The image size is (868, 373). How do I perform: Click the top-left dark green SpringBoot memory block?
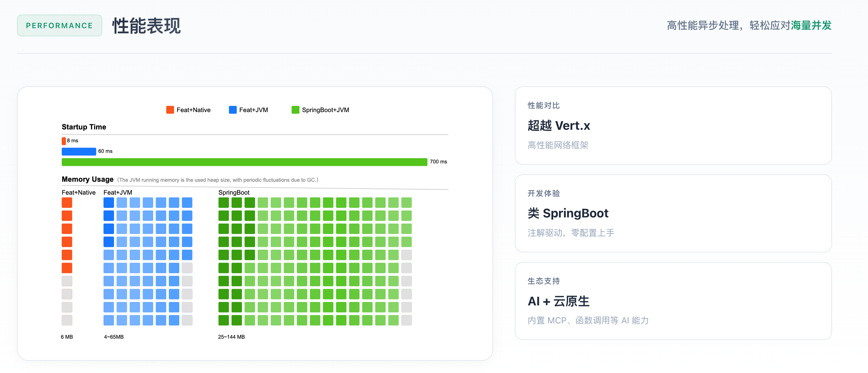[x=223, y=203]
